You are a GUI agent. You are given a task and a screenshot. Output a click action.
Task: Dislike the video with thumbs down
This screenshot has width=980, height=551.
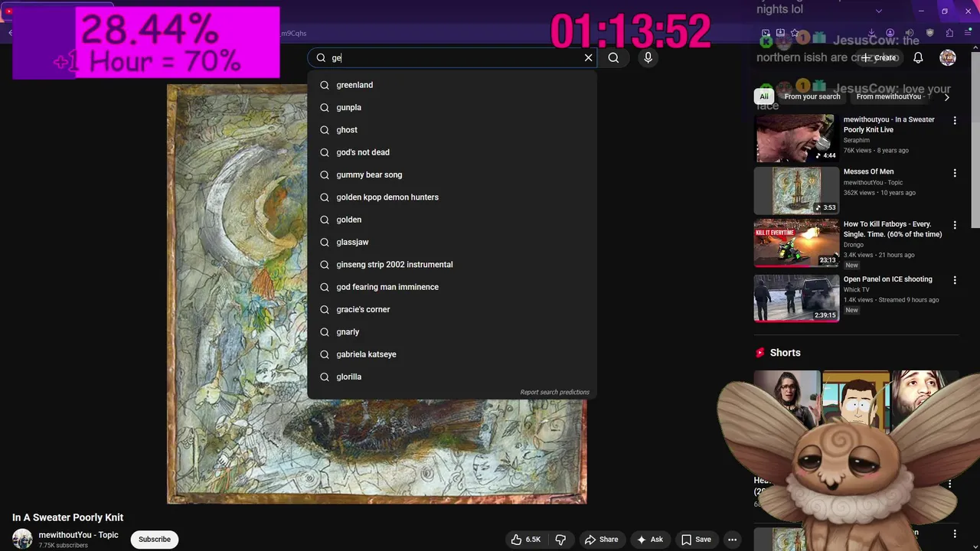click(560, 540)
